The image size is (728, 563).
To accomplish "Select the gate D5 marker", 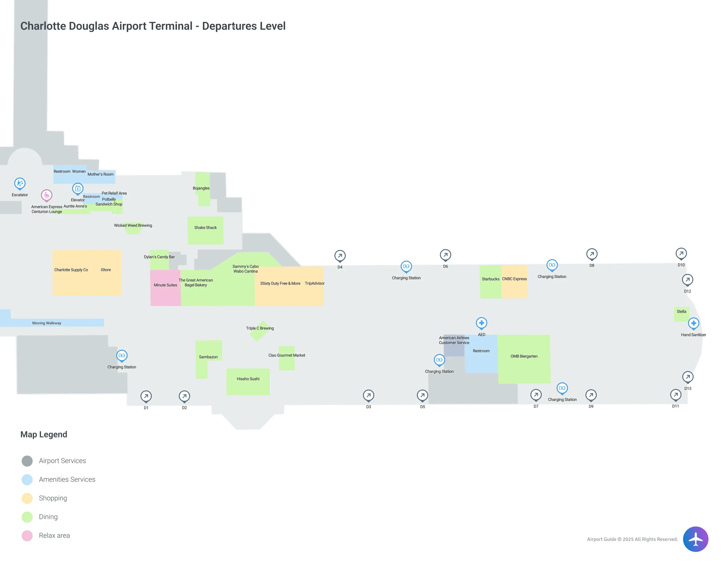I will (x=422, y=396).
